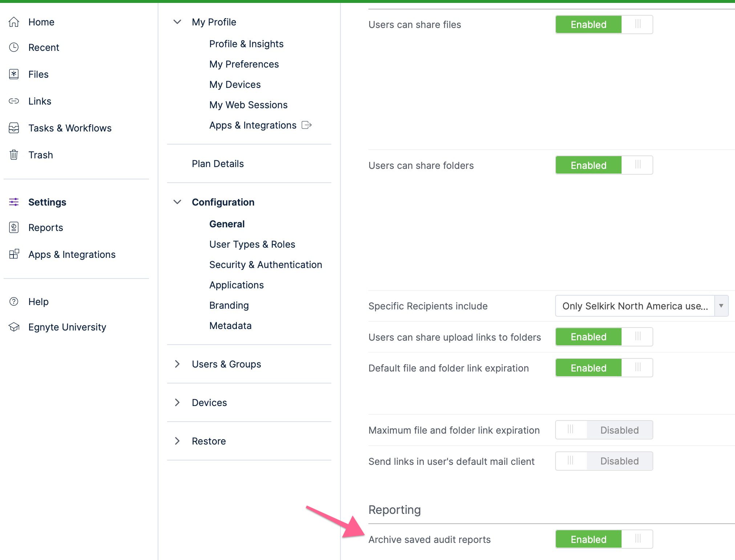Image resolution: width=735 pixels, height=560 pixels.
Task: Toggle Users can share upload links to folders
Action: point(604,337)
